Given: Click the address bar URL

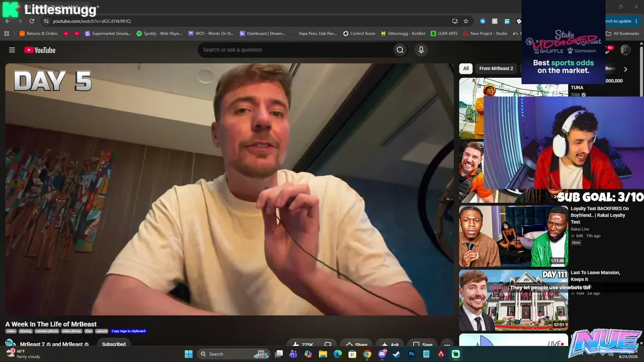Looking at the screenshot, I should click(x=92, y=21).
